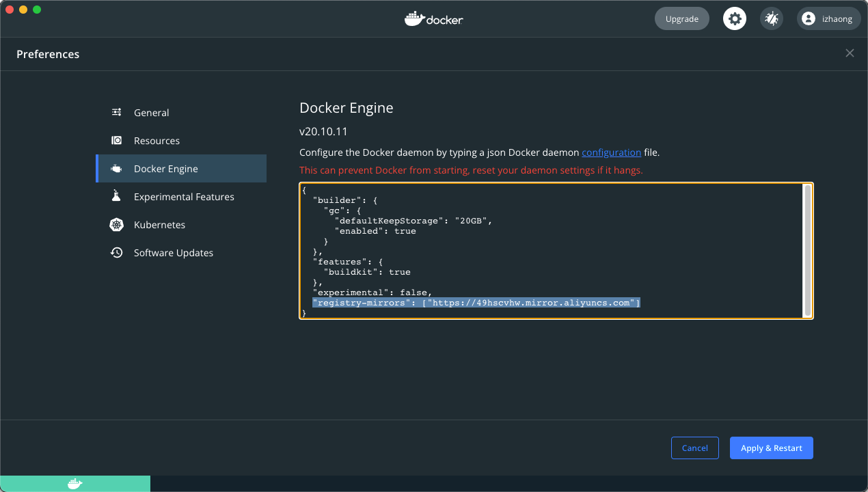
Task: Click the Docker Engine whale icon
Action: pos(117,169)
